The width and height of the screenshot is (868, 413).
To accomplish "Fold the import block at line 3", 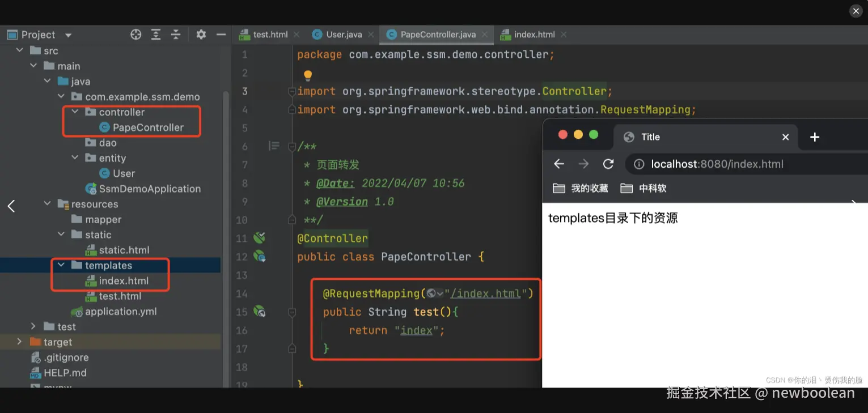I will pos(292,91).
